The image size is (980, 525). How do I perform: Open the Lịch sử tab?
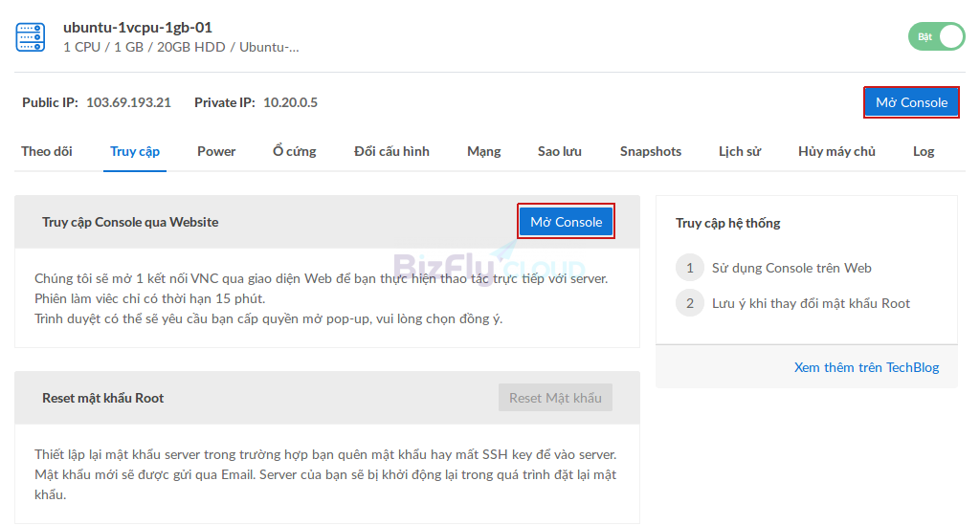click(740, 151)
